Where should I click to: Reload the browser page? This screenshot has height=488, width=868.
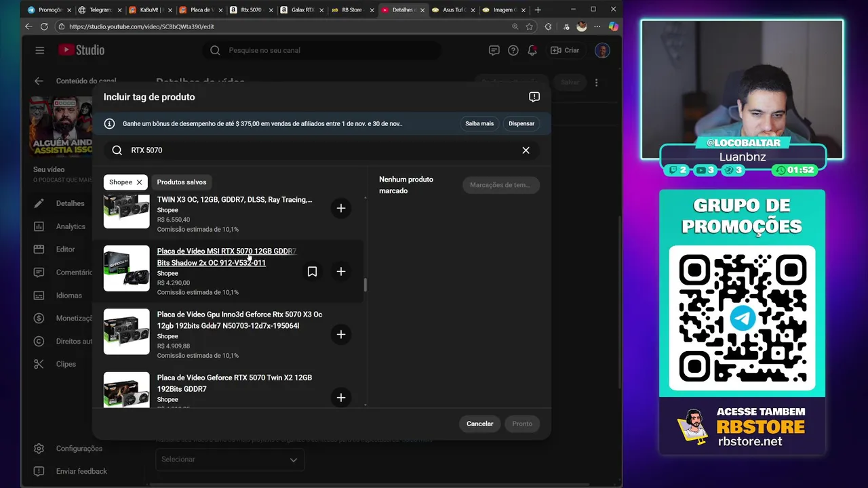(44, 26)
